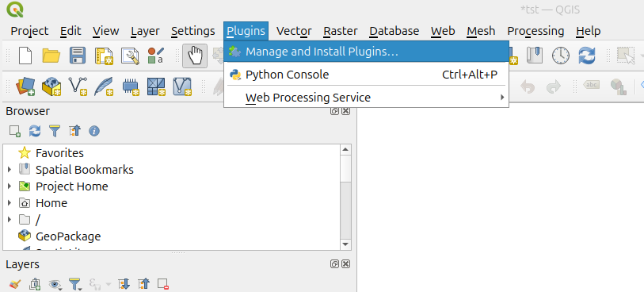Filter the Browser panel

pyautogui.click(x=55, y=131)
